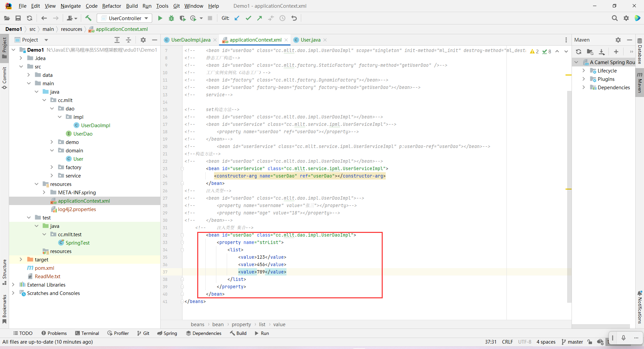Close the applicationContext.xml tab
The image size is (644, 349).
click(286, 40)
